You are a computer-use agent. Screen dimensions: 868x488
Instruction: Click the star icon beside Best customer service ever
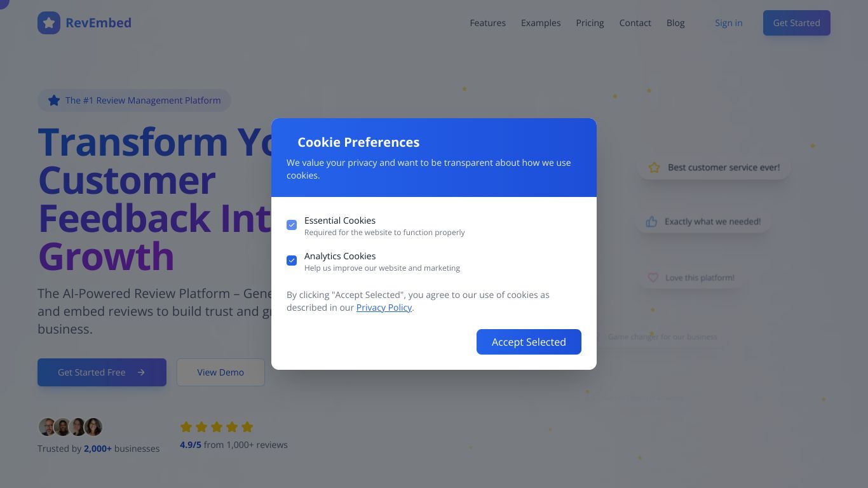click(x=654, y=168)
